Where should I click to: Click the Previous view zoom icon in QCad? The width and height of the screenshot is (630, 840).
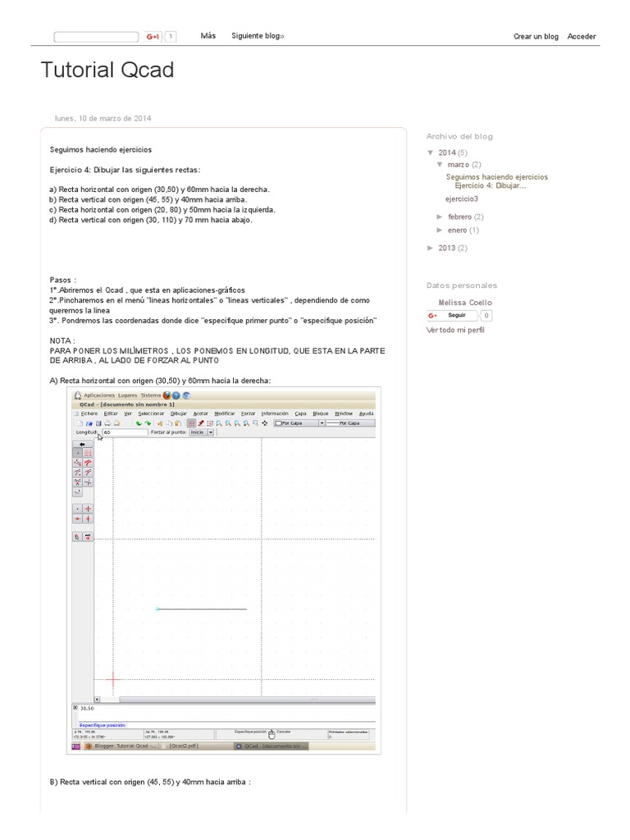(246, 423)
